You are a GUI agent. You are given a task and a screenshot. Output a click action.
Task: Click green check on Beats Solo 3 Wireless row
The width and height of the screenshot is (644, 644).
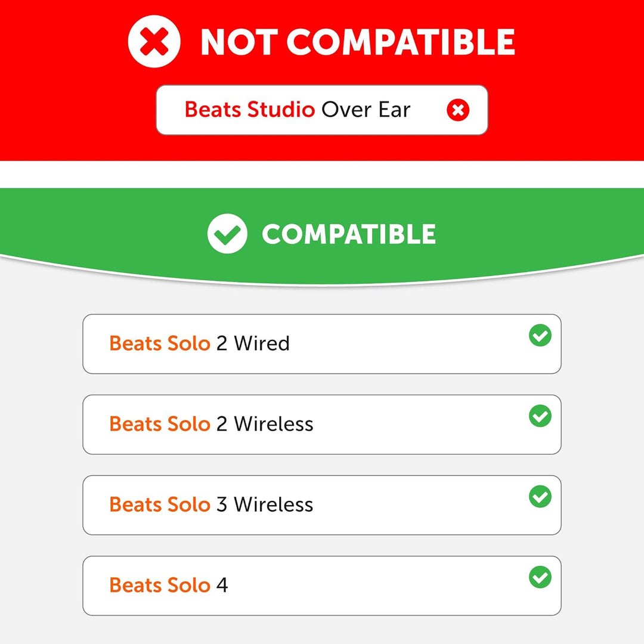pos(540,496)
